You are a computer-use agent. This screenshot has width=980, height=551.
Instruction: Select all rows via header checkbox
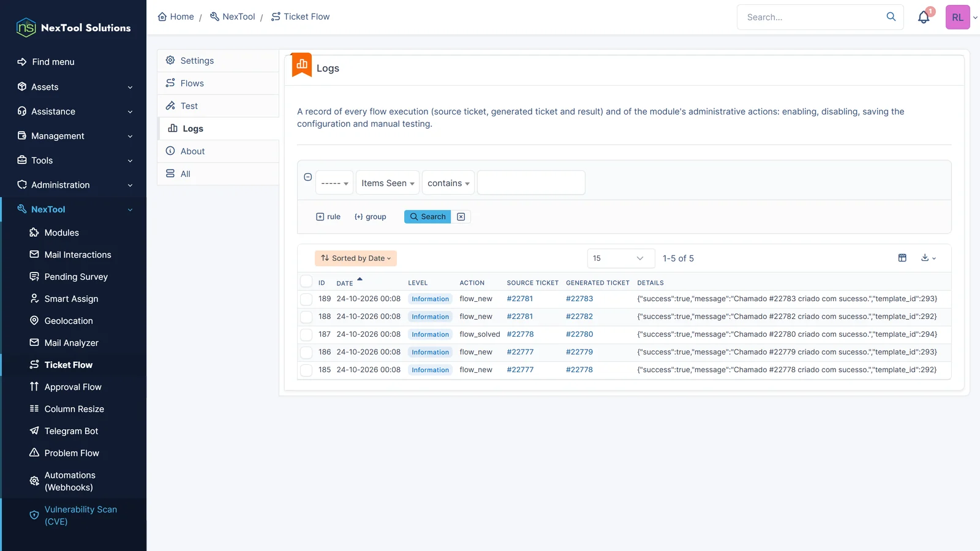306,282
